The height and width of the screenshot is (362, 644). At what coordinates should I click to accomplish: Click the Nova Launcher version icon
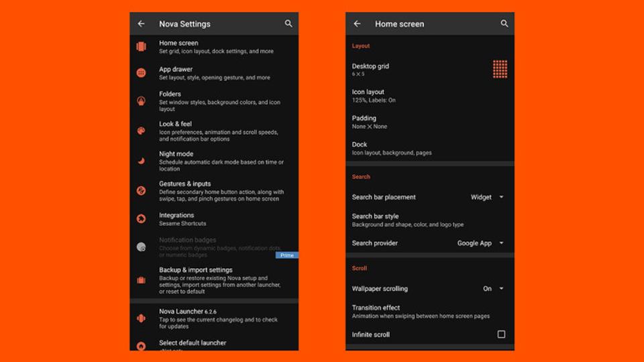tap(142, 318)
